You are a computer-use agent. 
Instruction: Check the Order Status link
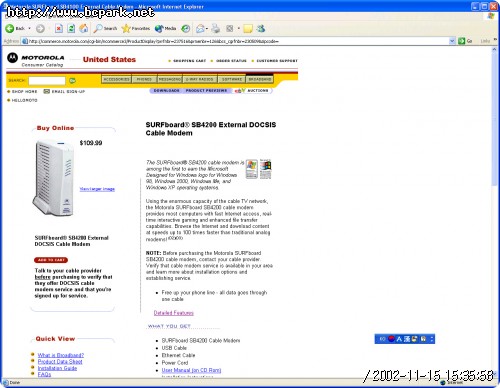(231, 61)
